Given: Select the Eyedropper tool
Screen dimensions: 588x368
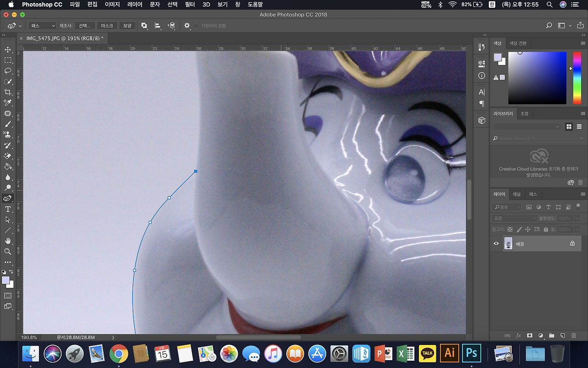Looking at the screenshot, I should tap(8, 103).
